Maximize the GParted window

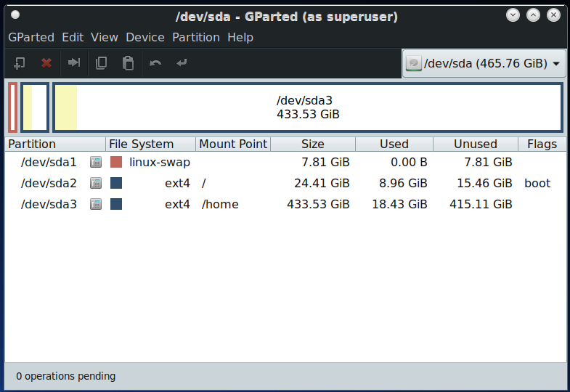533,15
